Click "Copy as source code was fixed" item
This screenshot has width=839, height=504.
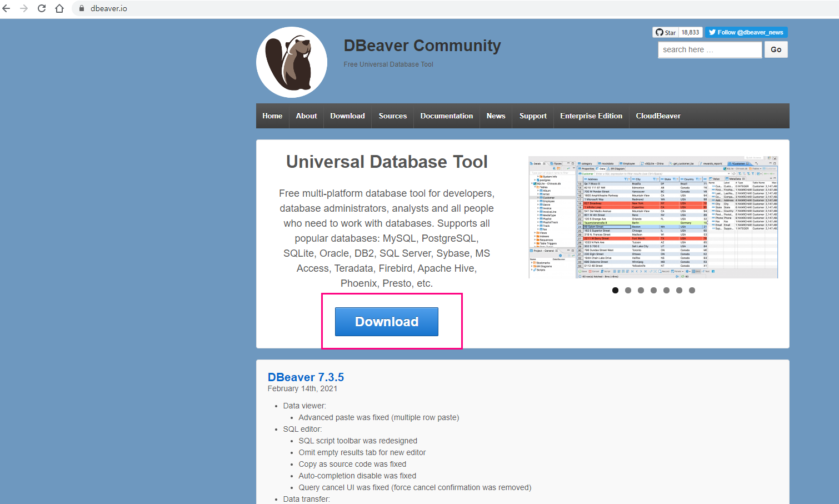tap(352, 464)
